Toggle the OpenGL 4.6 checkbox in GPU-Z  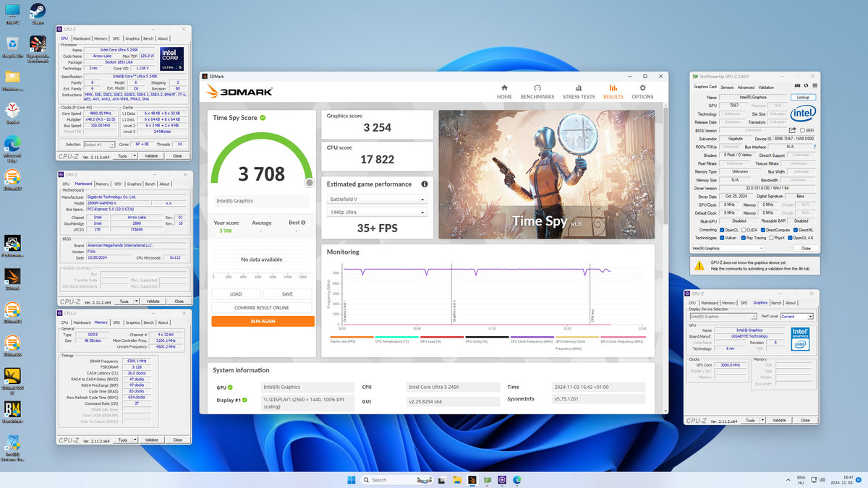791,238
